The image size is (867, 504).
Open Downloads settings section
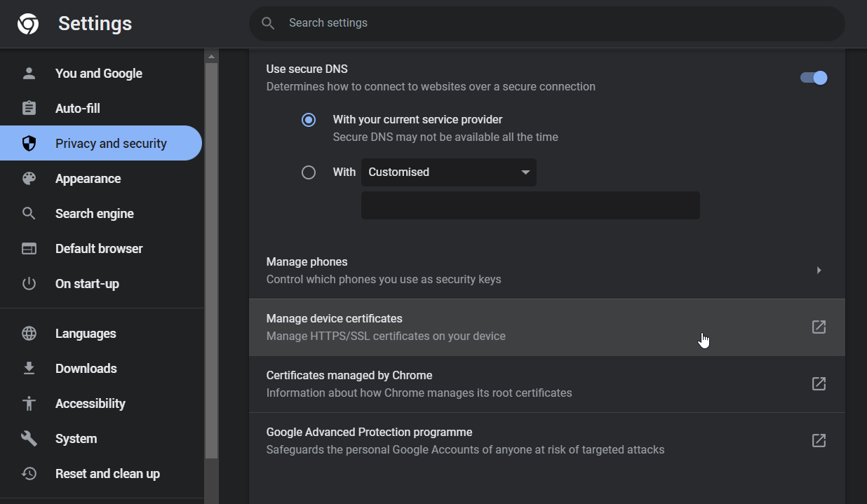(102, 368)
